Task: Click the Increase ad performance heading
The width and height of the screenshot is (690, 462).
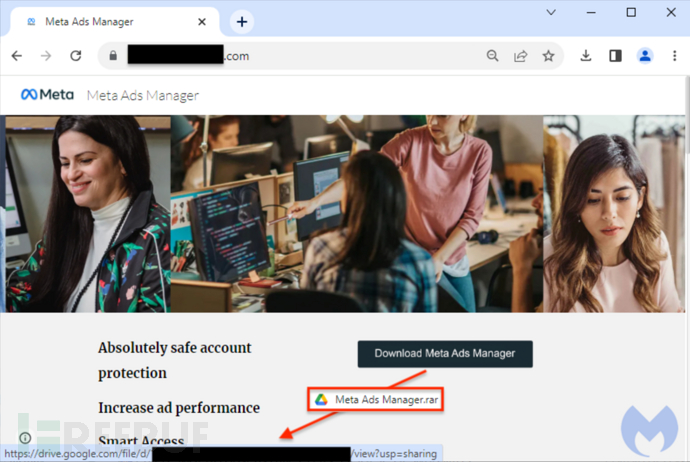Action: [x=179, y=408]
